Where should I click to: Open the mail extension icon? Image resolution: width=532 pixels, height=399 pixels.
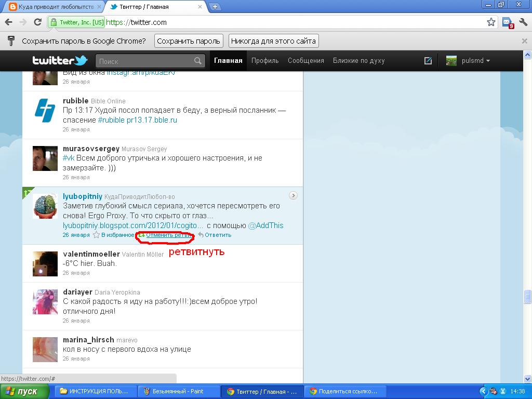coord(508,23)
